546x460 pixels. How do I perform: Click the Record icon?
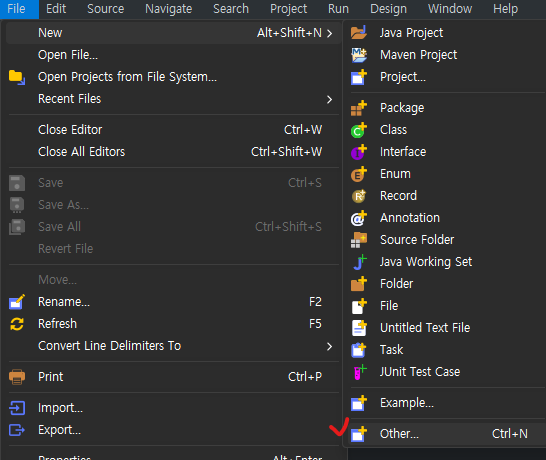[359, 196]
